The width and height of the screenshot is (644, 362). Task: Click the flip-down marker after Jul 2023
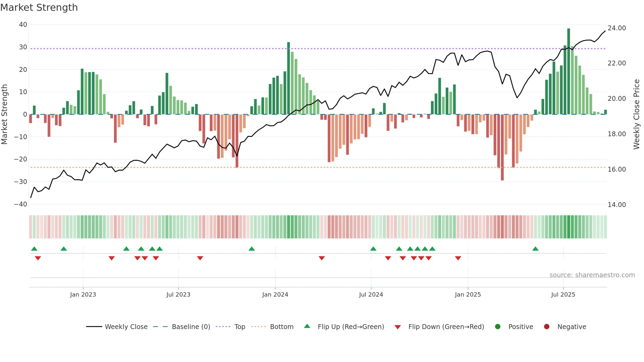click(x=200, y=258)
